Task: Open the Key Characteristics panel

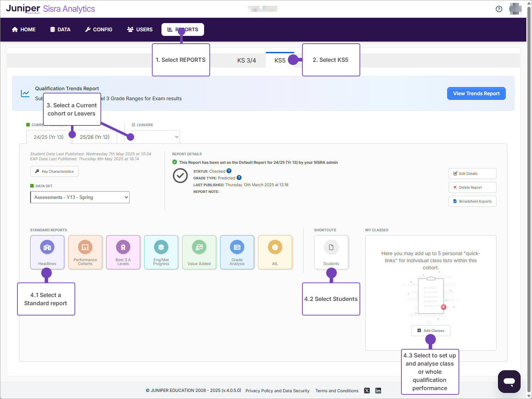Action: click(54, 171)
